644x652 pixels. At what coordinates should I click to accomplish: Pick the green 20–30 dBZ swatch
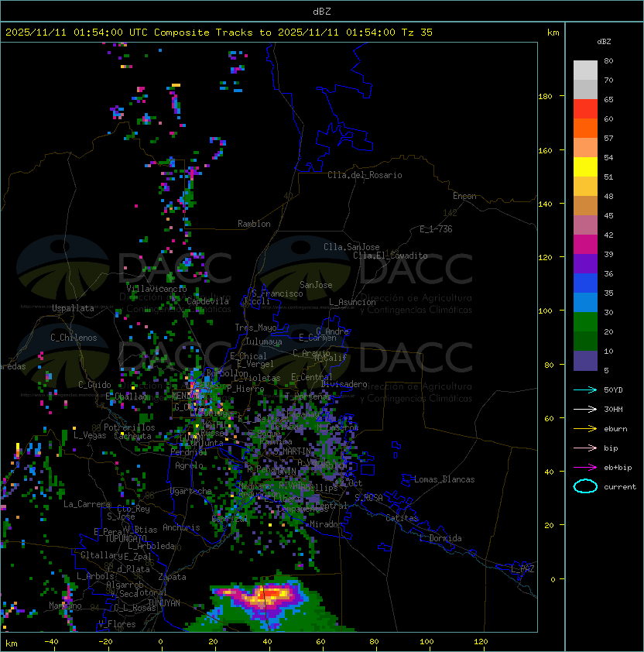pos(585,322)
